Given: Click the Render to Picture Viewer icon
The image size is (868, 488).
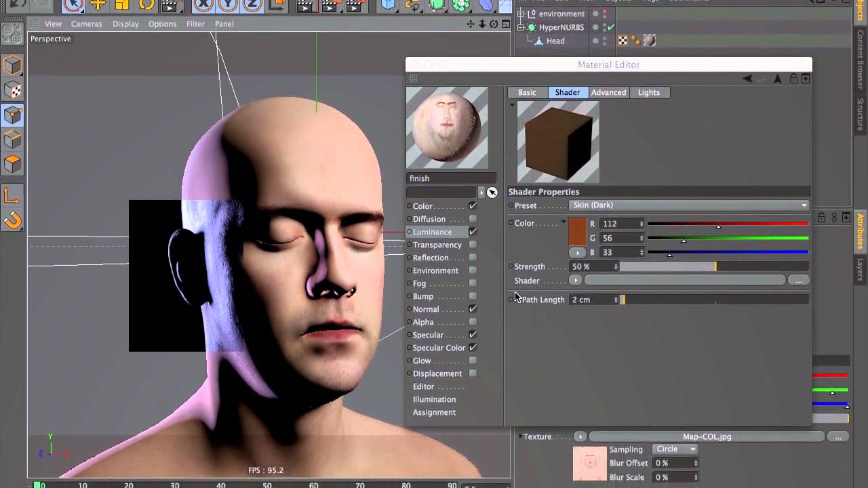Looking at the screenshot, I should (x=331, y=5).
